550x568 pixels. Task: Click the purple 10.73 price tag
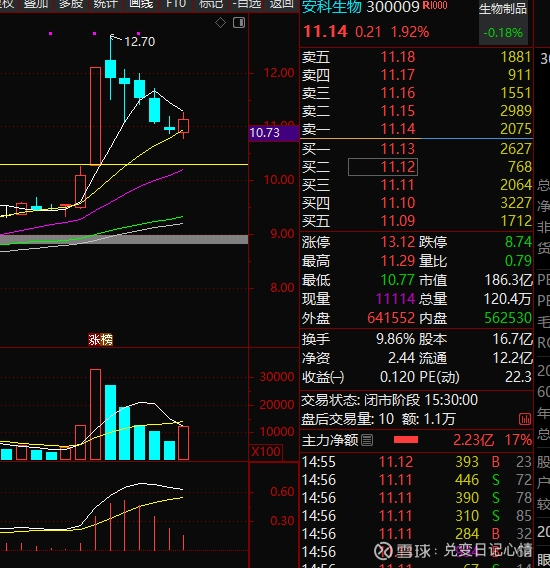274,133
